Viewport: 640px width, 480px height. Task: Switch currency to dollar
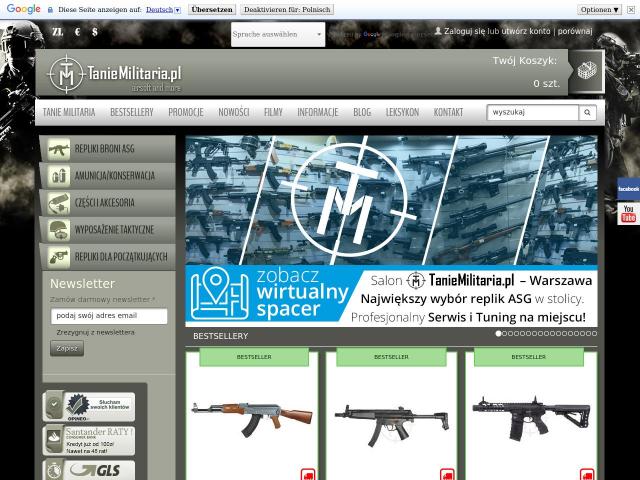coord(95,31)
